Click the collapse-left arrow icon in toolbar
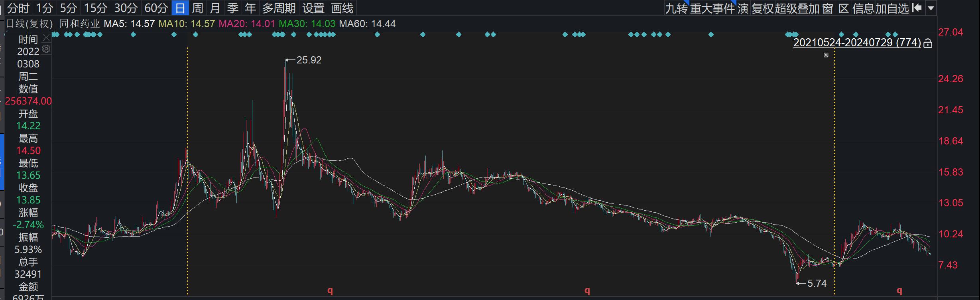980x300 pixels. pos(917,8)
